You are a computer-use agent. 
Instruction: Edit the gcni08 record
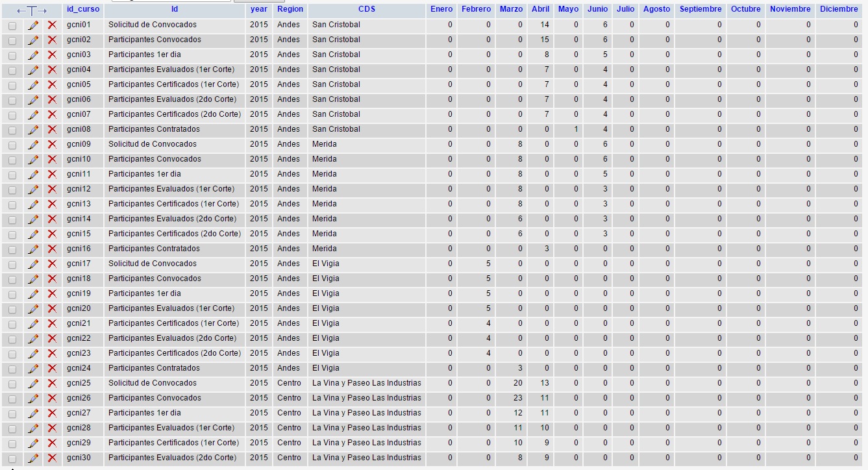pyautogui.click(x=33, y=129)
